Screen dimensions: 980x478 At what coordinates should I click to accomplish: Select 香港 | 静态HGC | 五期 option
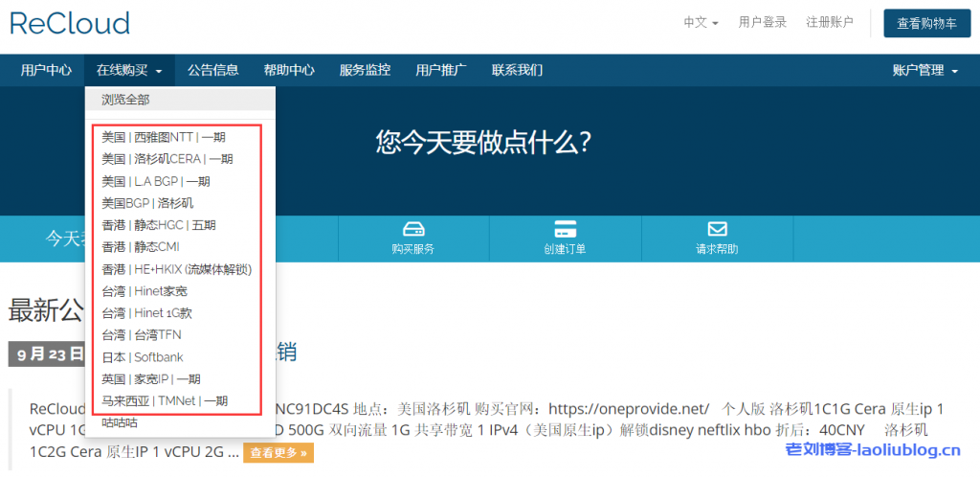[x=159, y=225]
